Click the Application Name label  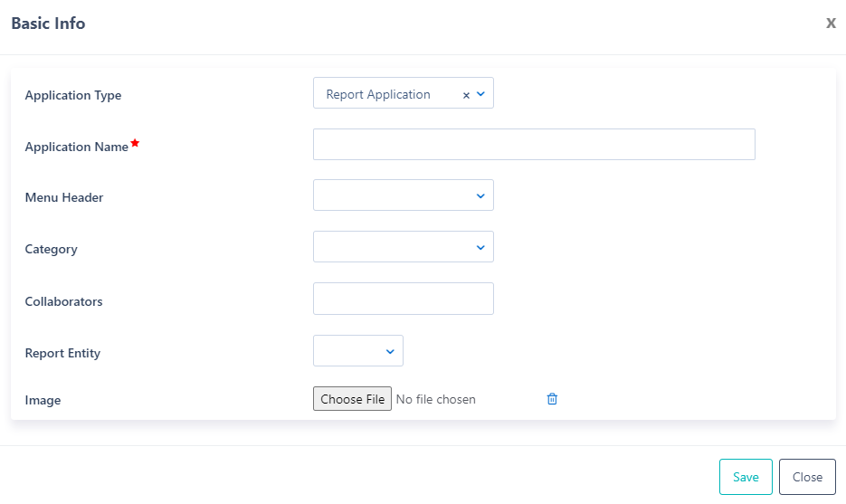[77, 147]
